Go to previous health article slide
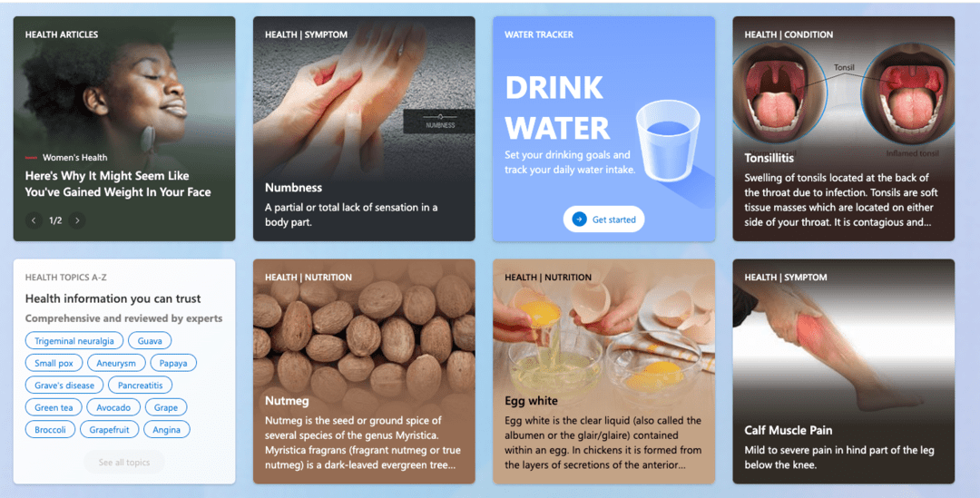 pyautogui.click(x=34, y=220)
